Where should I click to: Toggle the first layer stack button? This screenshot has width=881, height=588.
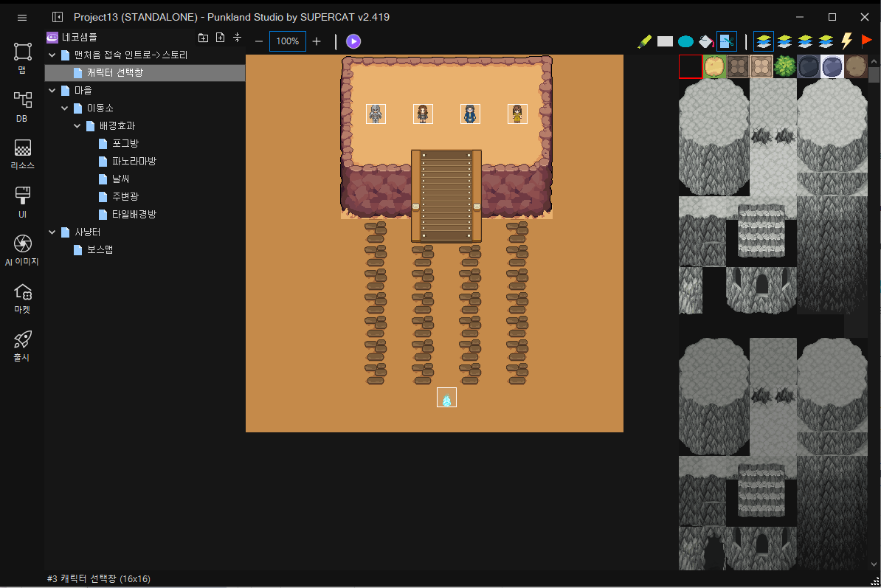click(x=764, y=41)
